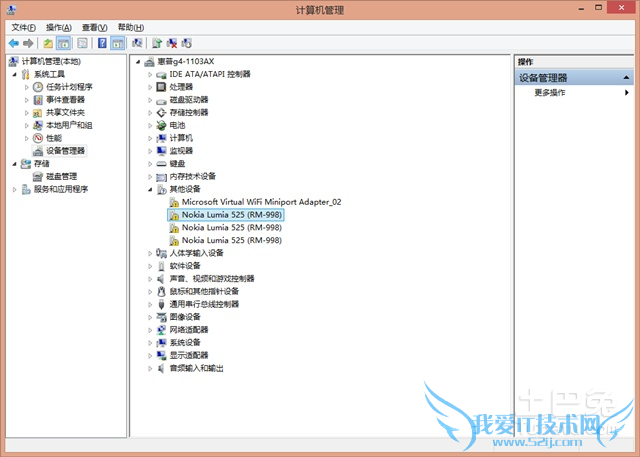
Task: Click the mouse icon beside 鼠标和其他指针设备
Action: point(162,291)
